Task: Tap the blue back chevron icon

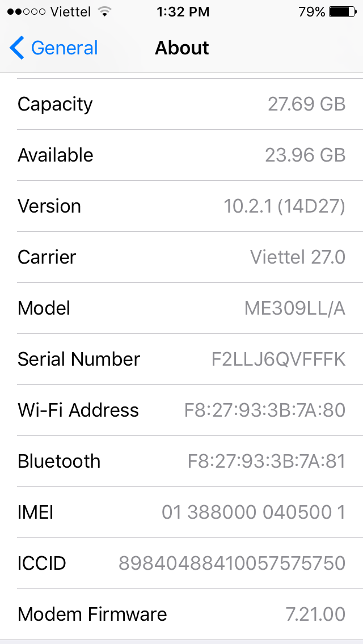Action: pyautogui.click(x=17, y=48)
